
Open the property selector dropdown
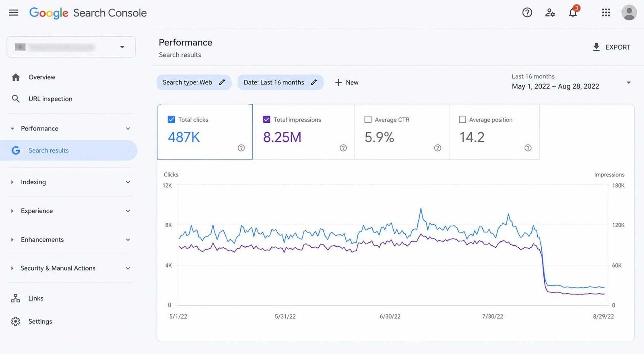click(71, 47)
